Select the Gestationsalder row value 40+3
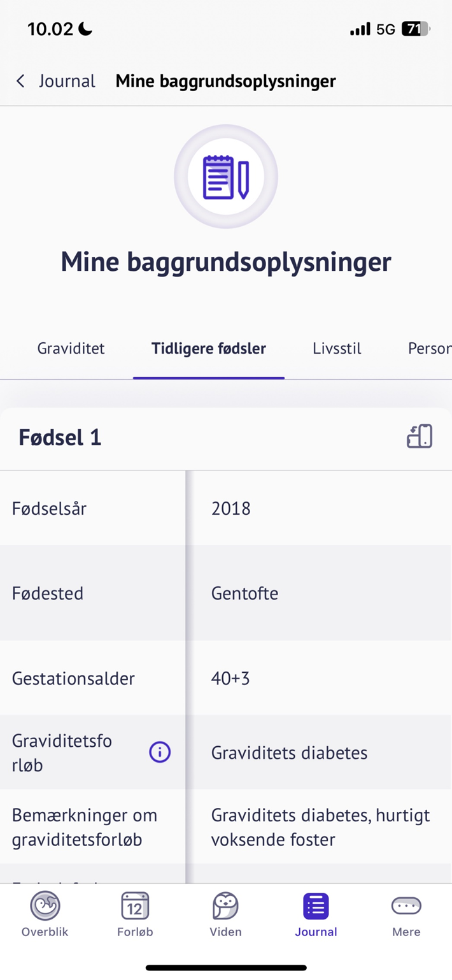452x980 pixels. [x=230, y=678]
